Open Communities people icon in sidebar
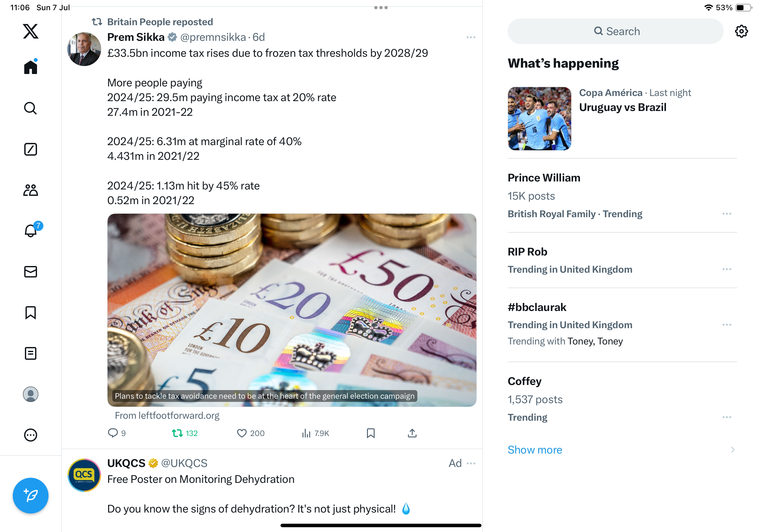The width and height of the screenshot is (762, 532). point(31,190)
